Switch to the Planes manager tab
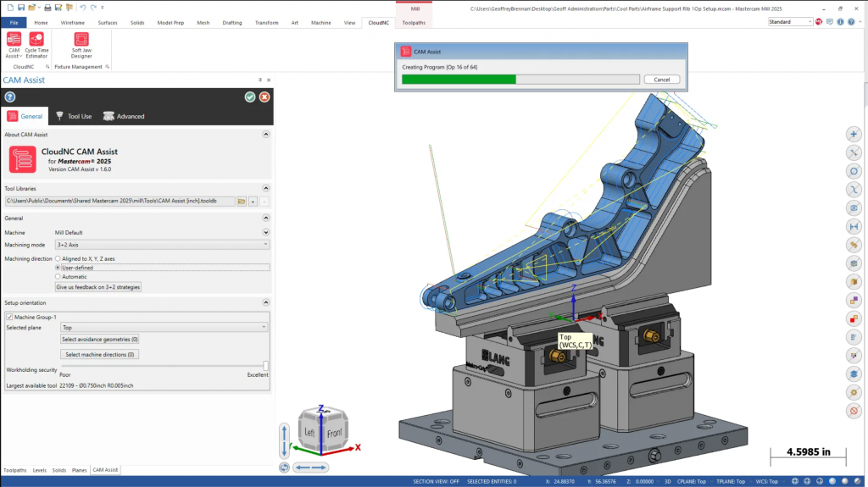 pyautogui.click(x=79, y=470)
